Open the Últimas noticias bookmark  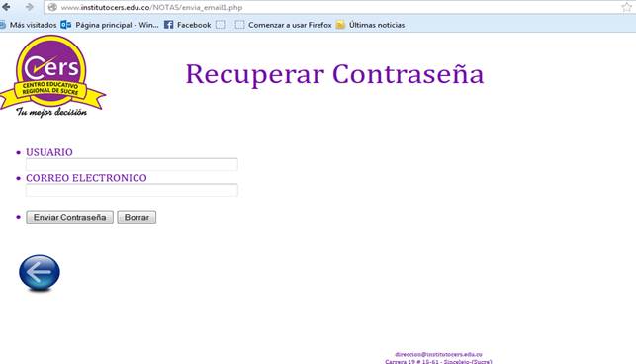click(x=377, y=25)
